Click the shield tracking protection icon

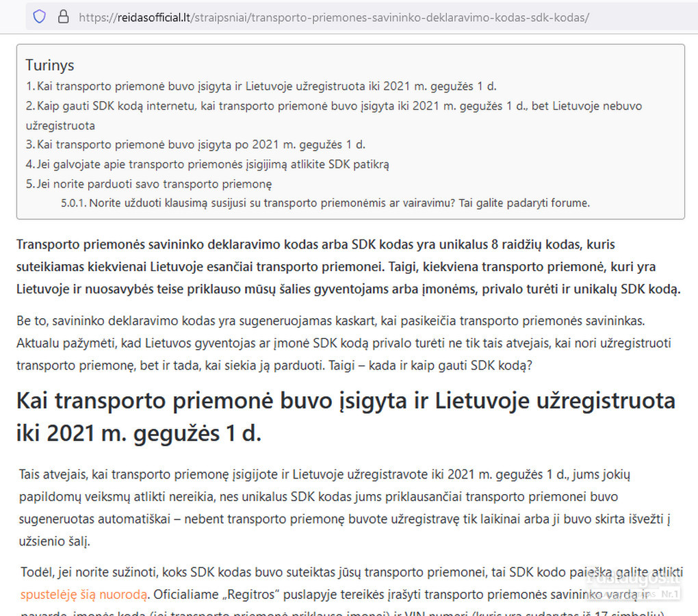(x=40, y=17)
